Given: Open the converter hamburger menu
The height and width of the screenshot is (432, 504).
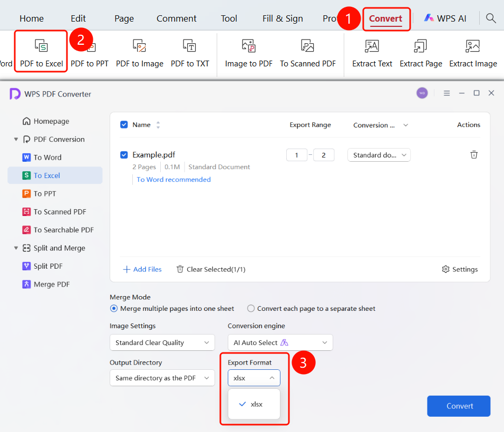Looking at the screenshot, I should [x=447, y=93].
